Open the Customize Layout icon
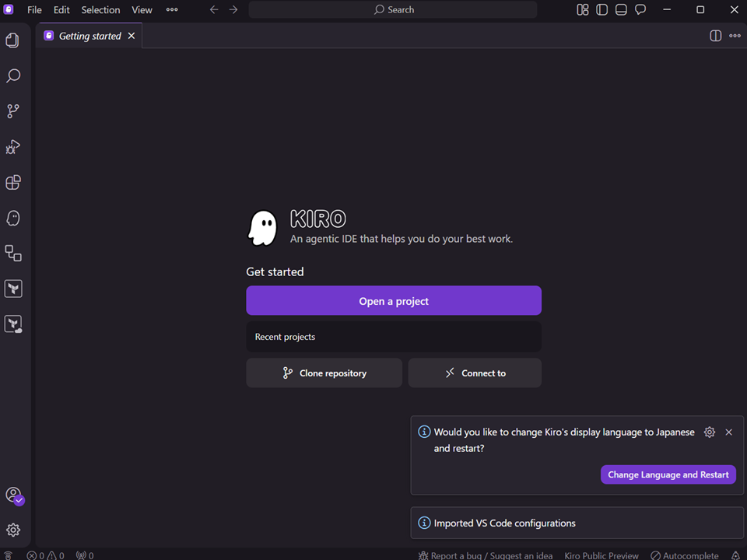 pos(583,9)
